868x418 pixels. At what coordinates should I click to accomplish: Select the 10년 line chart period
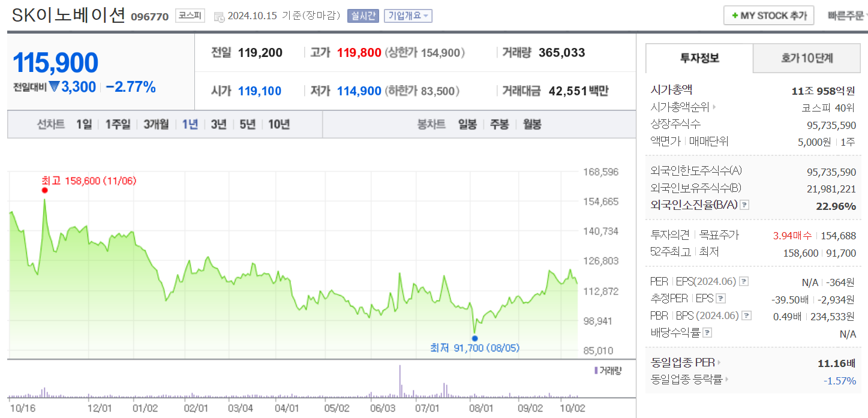[x=279, y=125]
